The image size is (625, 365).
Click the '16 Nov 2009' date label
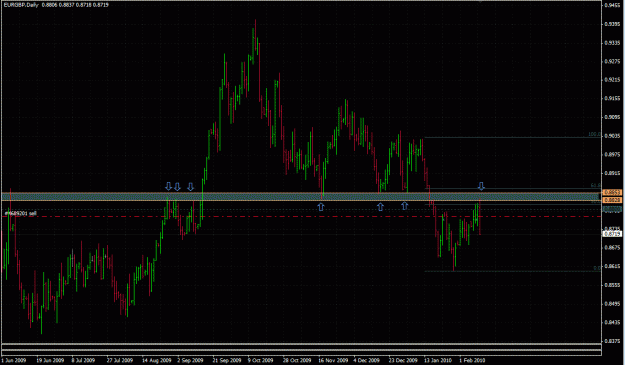(x=332, y=360)
